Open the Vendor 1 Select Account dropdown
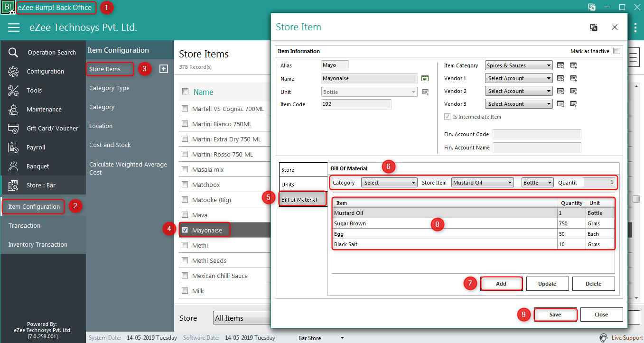Image resolution: width=644 pixels, height=343 pixels. click(x=519, y=78)
